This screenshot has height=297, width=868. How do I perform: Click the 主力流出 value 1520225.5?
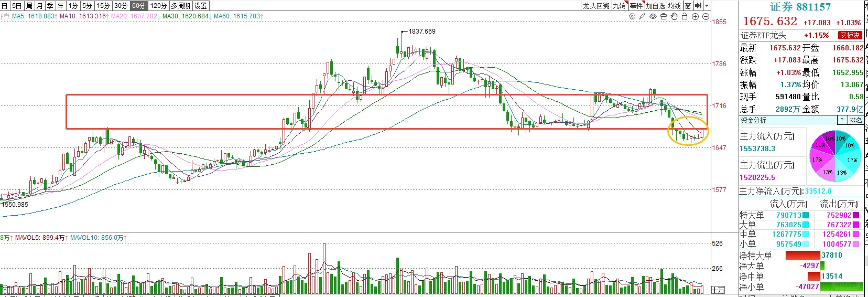tap(757, 177)
